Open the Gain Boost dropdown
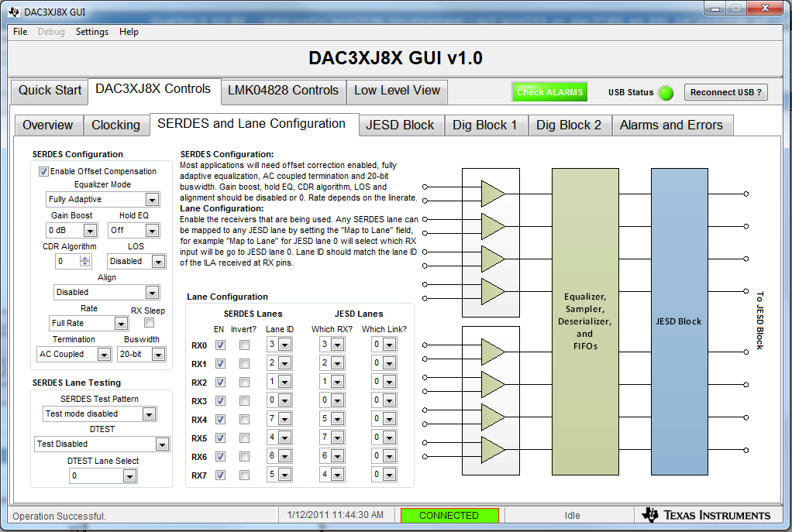This screenshot has height=532, width=792. (x=91, y=231)
